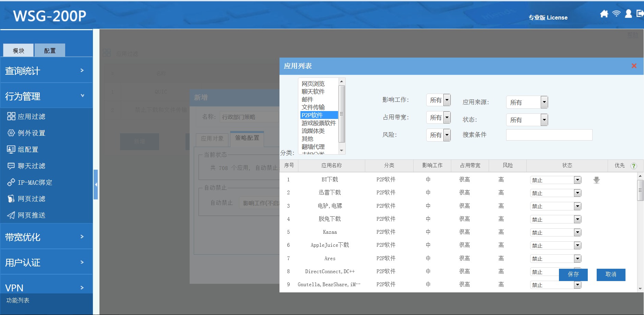Screen dimensions: 644x315
Task: Switch to the 配置 tab
Action: point(50,51)
